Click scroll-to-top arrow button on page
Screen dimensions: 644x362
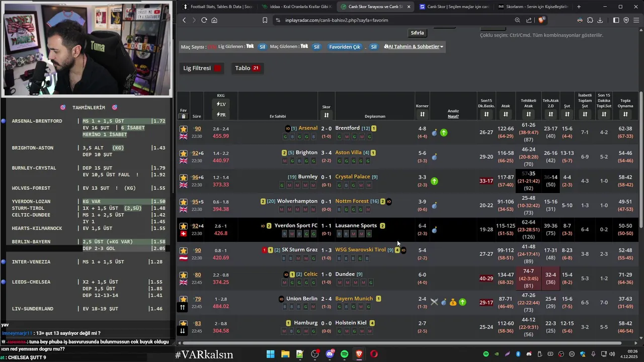pos(183,307)
